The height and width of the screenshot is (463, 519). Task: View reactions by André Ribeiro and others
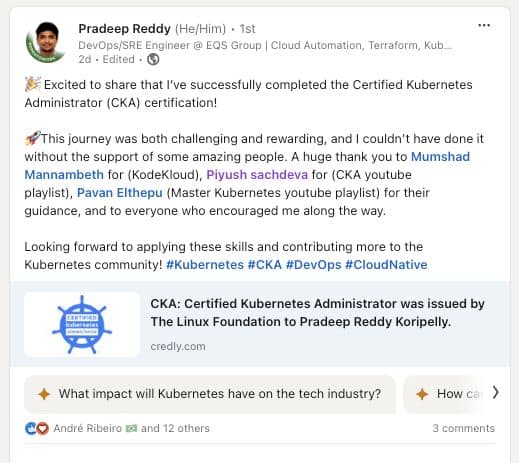(x=131, y=428)
